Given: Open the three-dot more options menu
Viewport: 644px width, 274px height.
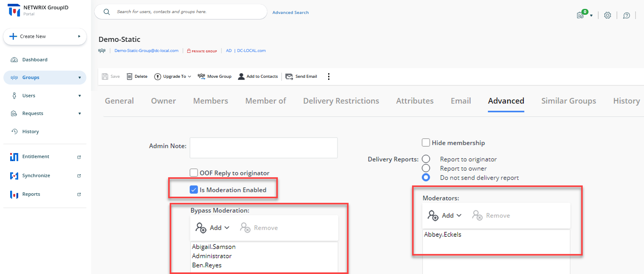Looking at the screenshot, I should click(x=329, y=77).
